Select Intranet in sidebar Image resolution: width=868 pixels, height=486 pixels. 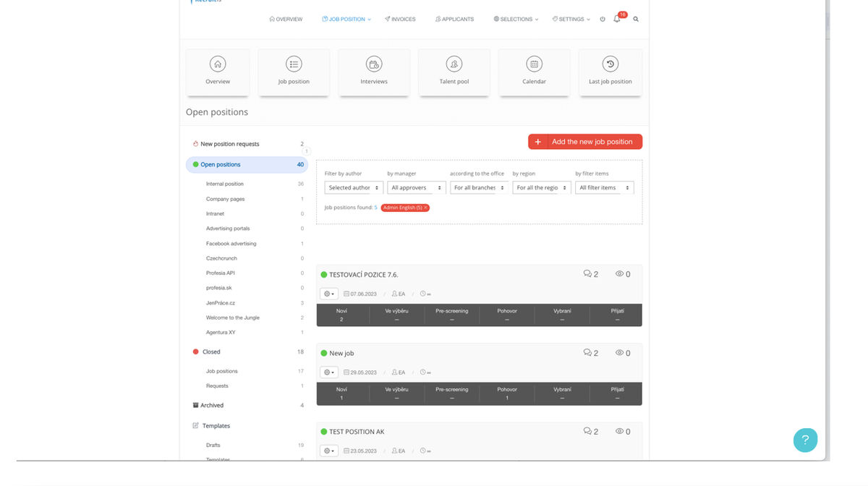[x=216, y=214]
